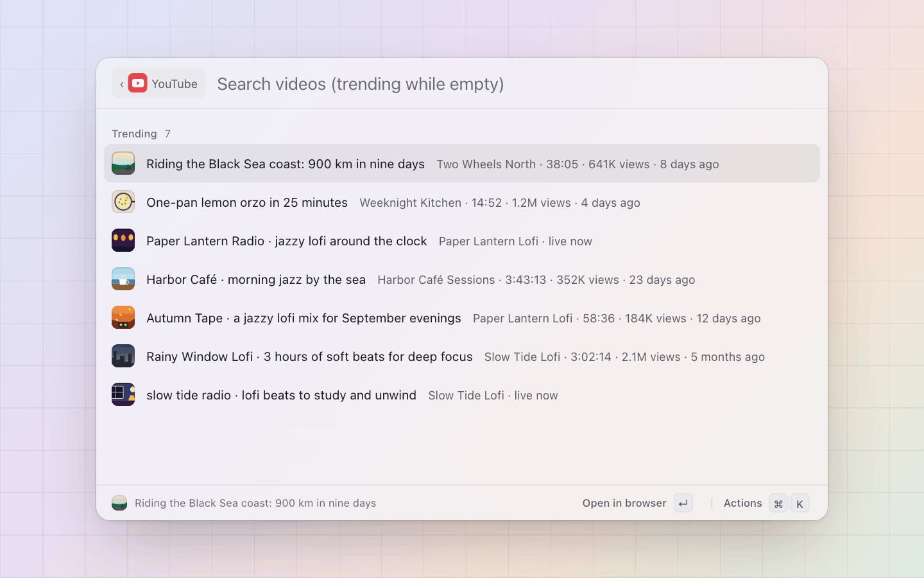Click Open in browser action
The image size is (924, 578).
(x=624, y=503)
